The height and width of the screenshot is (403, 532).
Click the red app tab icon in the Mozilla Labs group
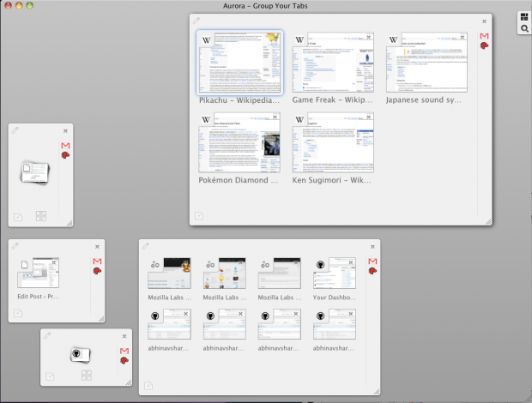pos(373,271)
